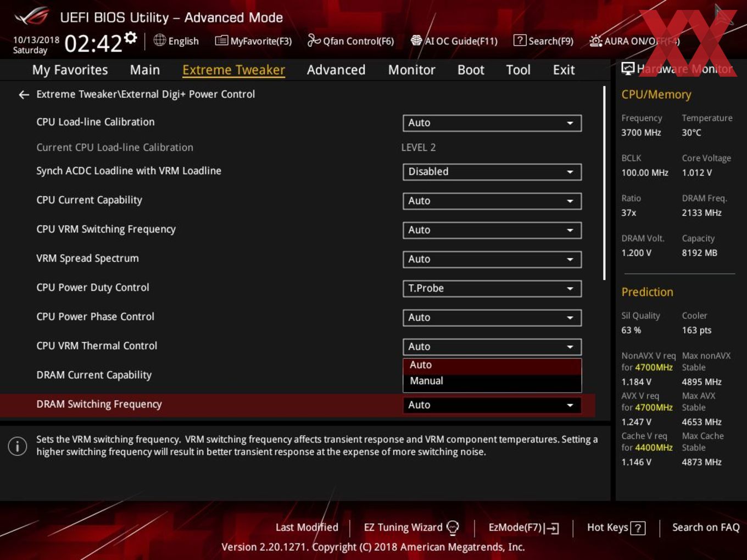This screenshot has height=560, width=747.
Task: Open Search(F9)
Action: (x=544, y=41)
